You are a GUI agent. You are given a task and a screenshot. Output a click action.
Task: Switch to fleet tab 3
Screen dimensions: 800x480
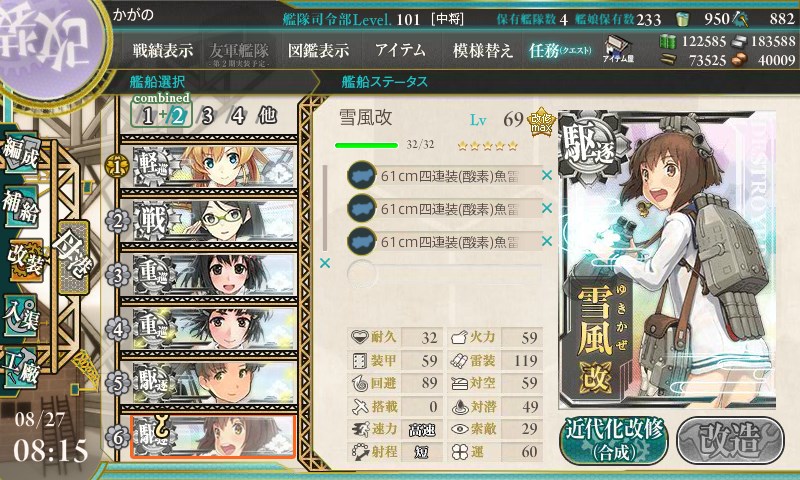(207, 116)
